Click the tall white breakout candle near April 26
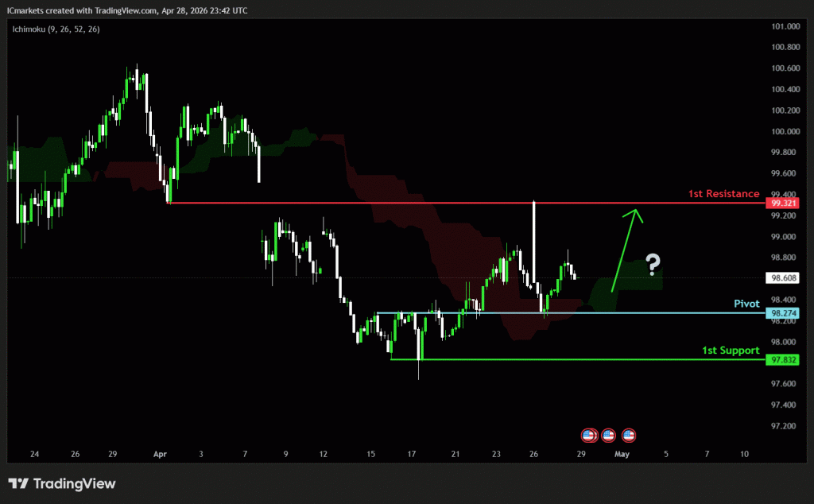The image size is (814, 504). [x=534, y=238]
